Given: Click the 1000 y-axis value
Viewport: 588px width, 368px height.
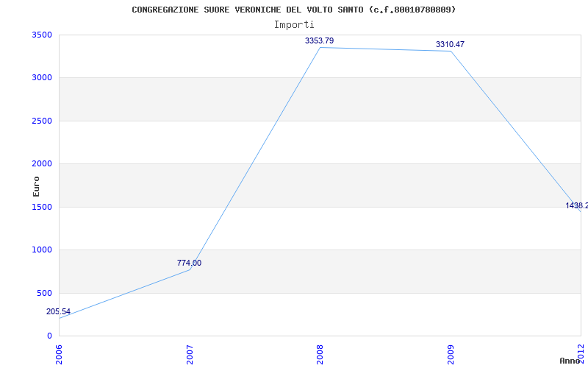Looking at the screenshot, I should tap(42, 250).
